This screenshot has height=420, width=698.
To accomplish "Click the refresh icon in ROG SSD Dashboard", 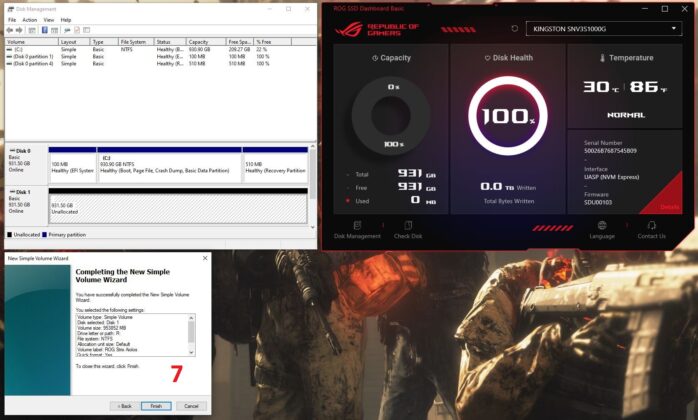I will [515, 29].
